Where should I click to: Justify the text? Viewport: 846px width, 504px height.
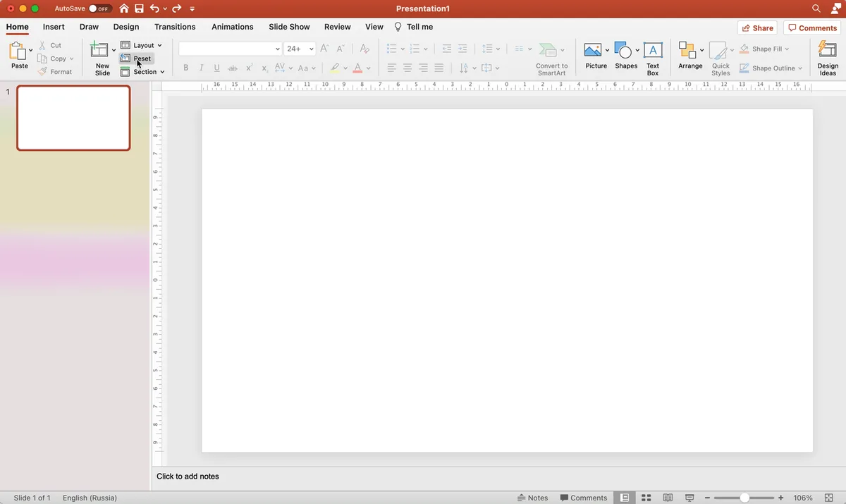click(439, 68)
